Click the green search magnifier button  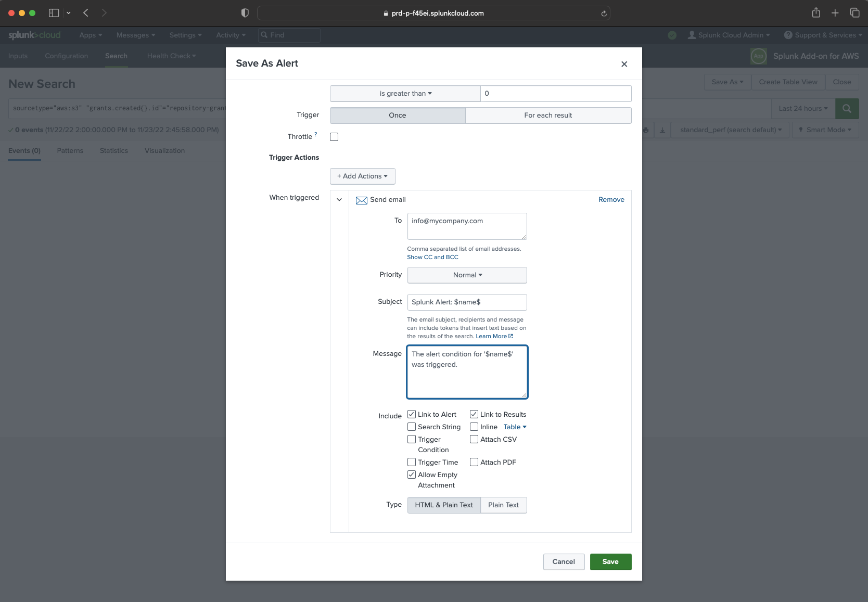(847, 108)
